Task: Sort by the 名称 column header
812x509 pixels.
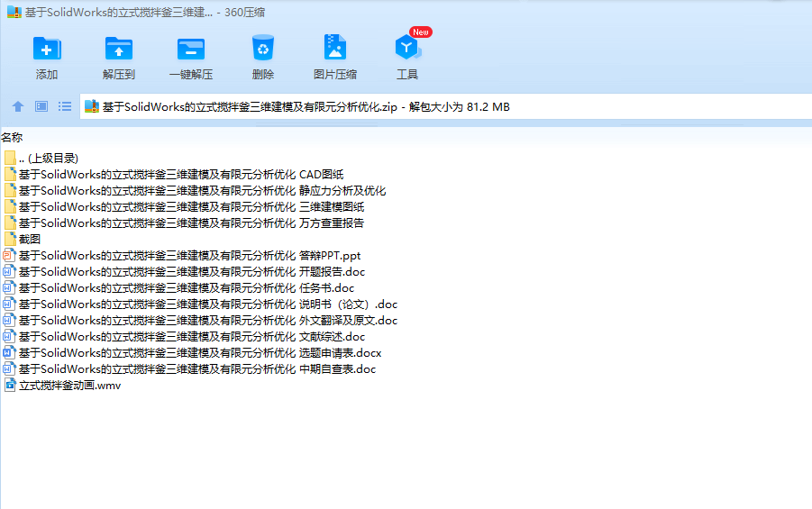Action: tap(12, 138)
